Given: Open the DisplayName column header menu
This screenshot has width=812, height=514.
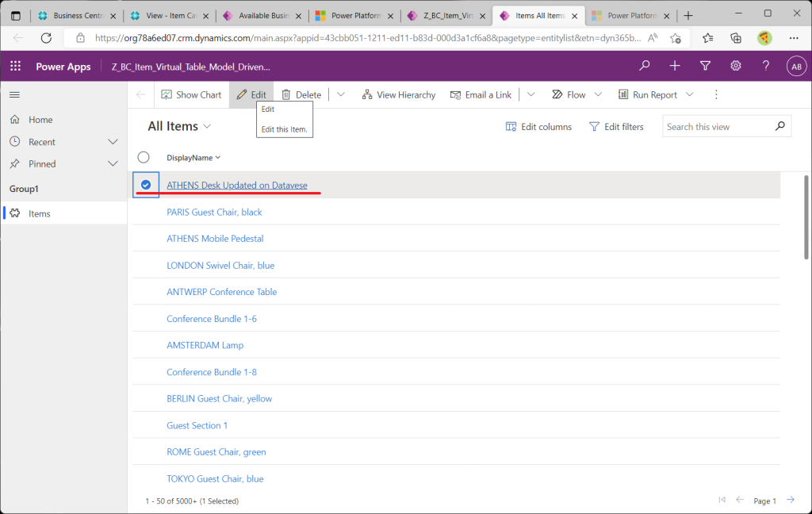Looking at the screenshot, I should coord(193,158).
